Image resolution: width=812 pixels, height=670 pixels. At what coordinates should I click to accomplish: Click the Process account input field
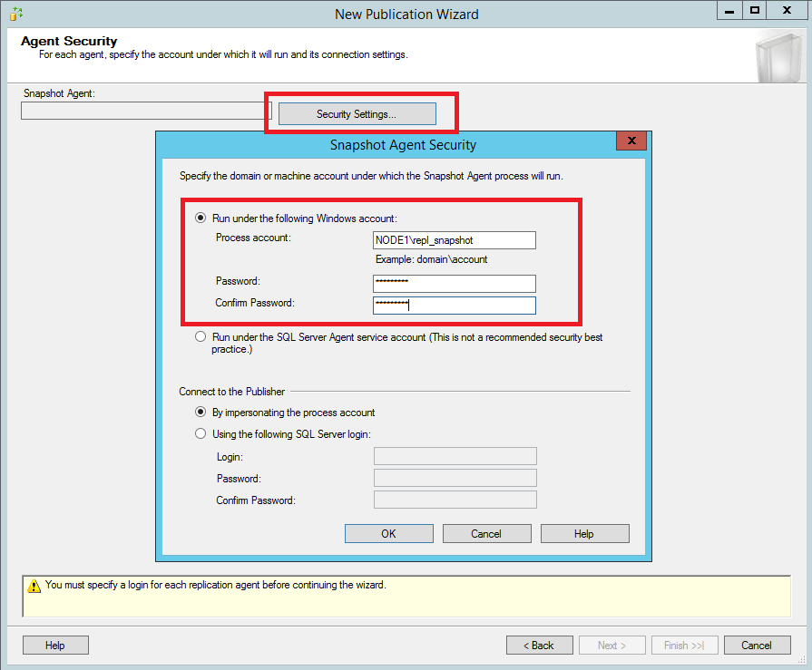point(454,239)
